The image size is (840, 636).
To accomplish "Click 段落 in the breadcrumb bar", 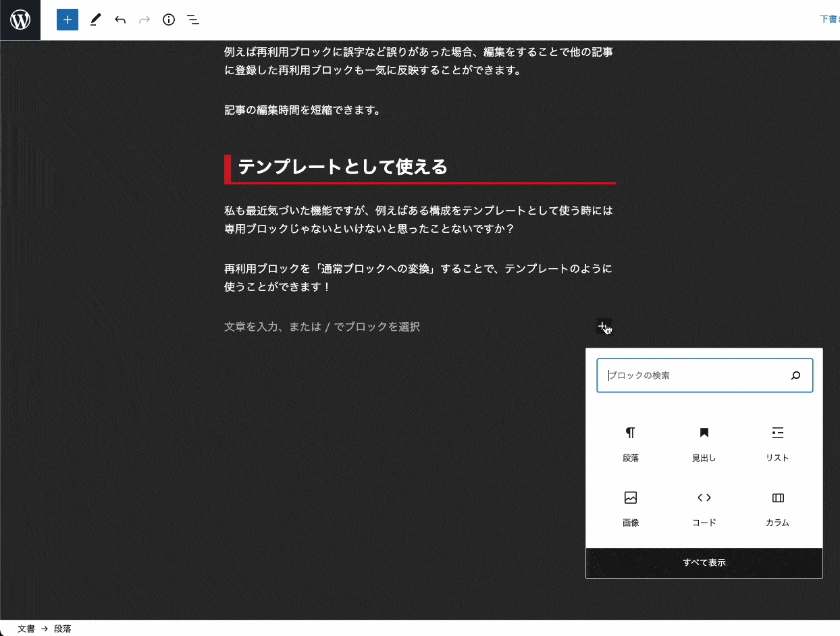I will (63, 629).
